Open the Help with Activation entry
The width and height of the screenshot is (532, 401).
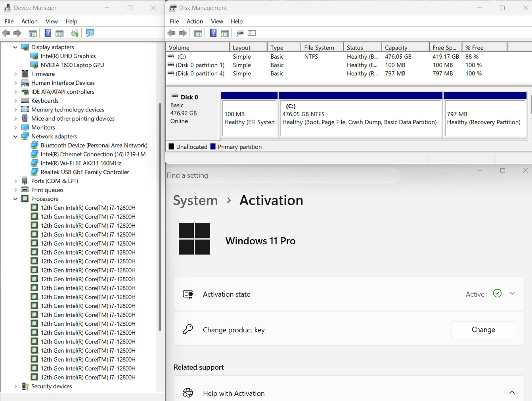349,389
